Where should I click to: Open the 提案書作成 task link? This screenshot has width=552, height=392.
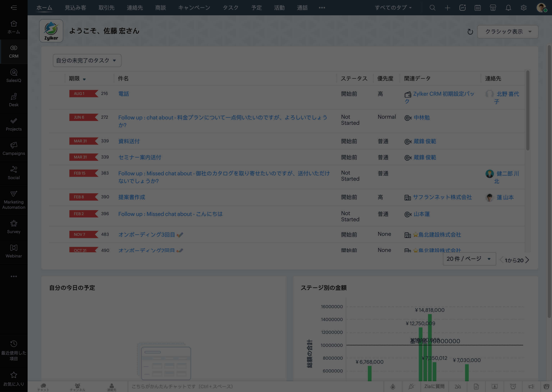click(x=131, y=197)
